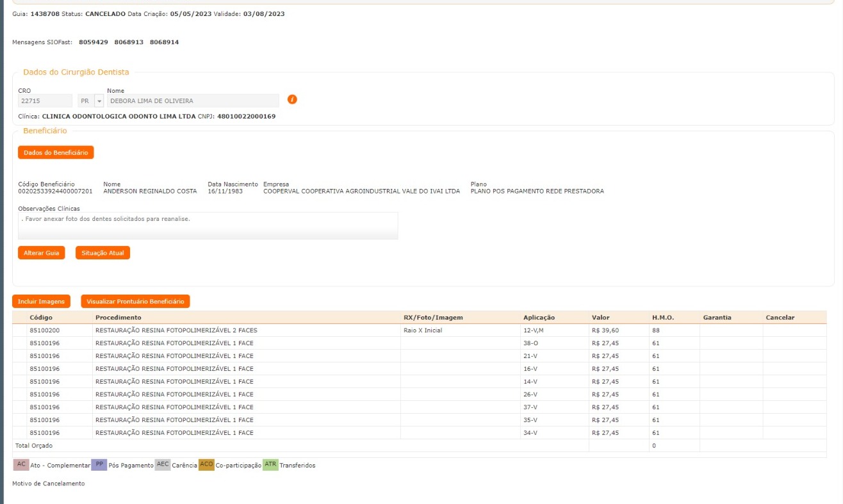Click the Procedimento column header
The height and width of the screenshot is (504, 843).
[119, 318]
